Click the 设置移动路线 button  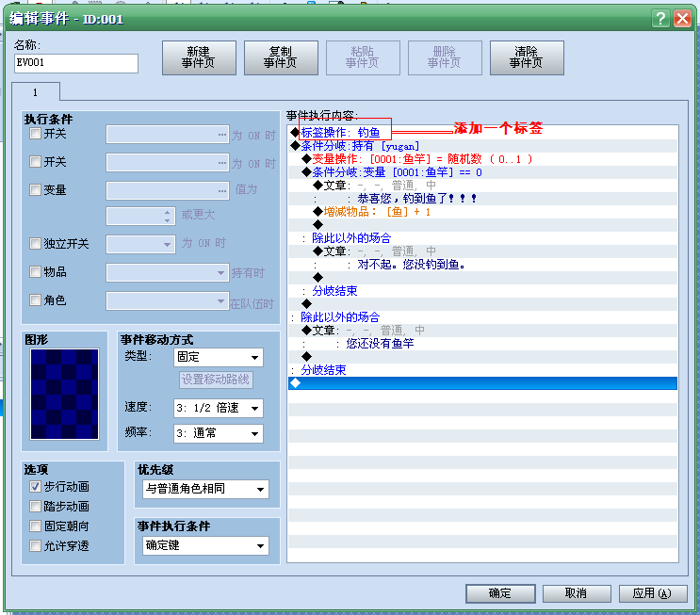point(216,380)
